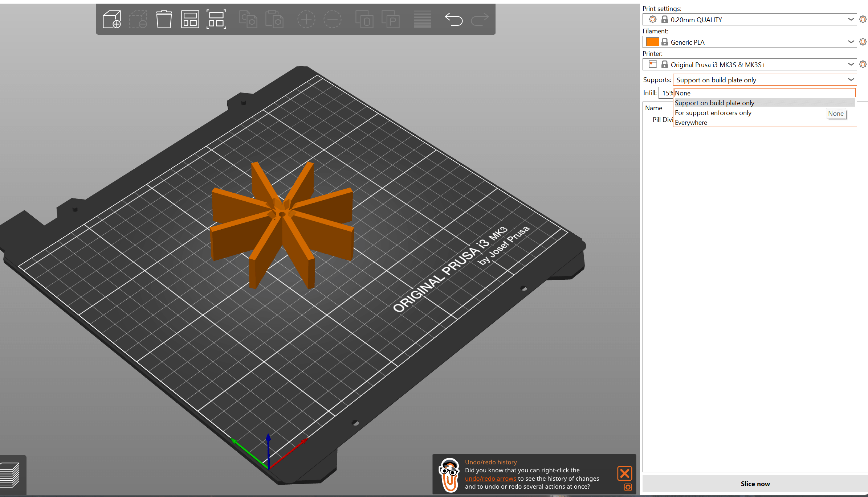868x497 pixels.
Task: Open the layers view icon at bottom-left
Action: click(x=10, y=475)
